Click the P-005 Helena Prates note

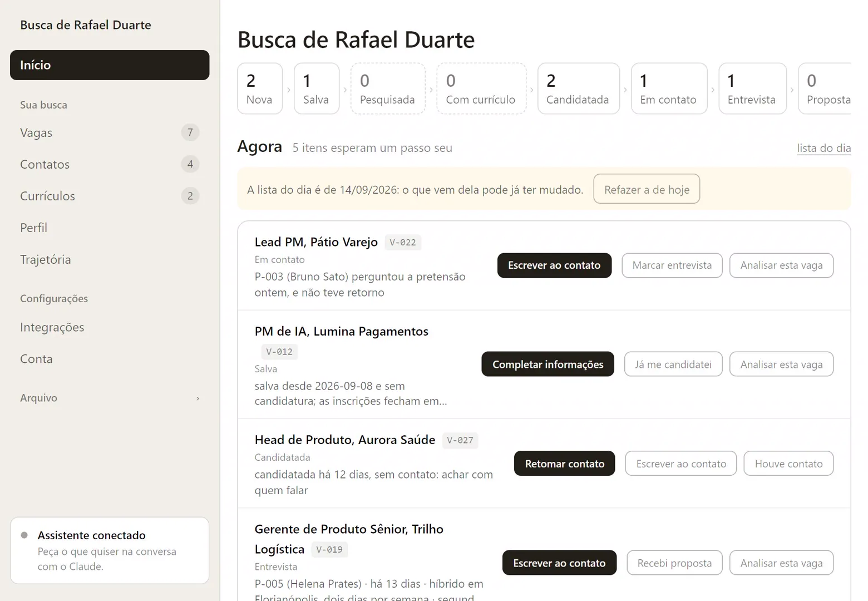[x=369, y=591]
